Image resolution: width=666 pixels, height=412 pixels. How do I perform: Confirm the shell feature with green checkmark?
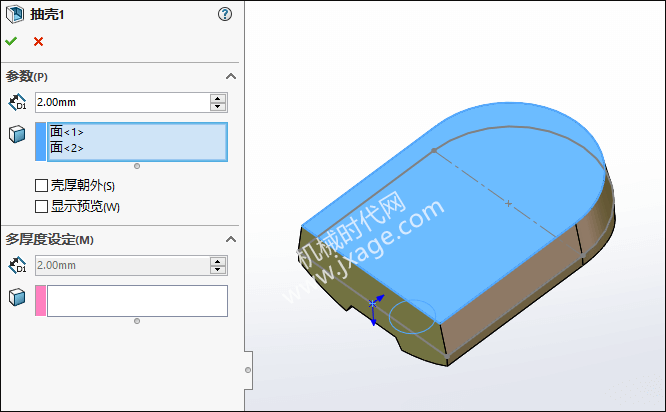click(x=11, y=41)
